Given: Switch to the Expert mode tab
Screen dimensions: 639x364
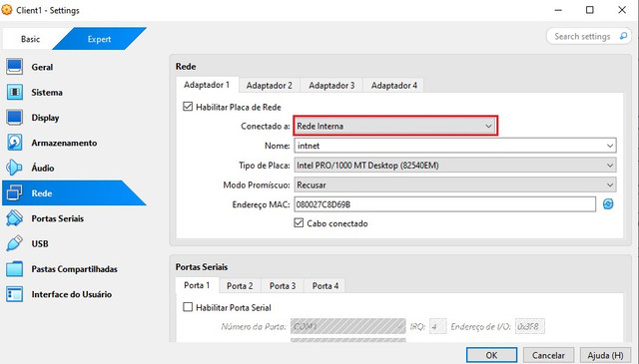Looking at the screenshot, I should point(99,39).
